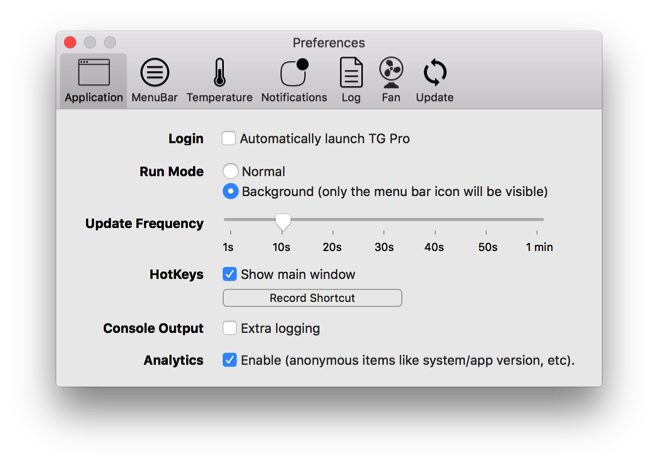Enable Automatically launch TG Pro checkbox
The width and height of the screenshot is (658, 466).
[x=229, y=138]
